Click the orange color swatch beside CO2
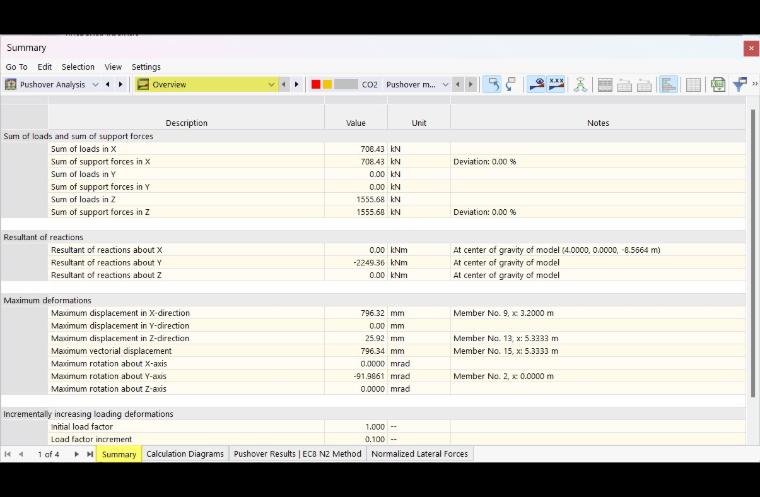 click(327, 84)
